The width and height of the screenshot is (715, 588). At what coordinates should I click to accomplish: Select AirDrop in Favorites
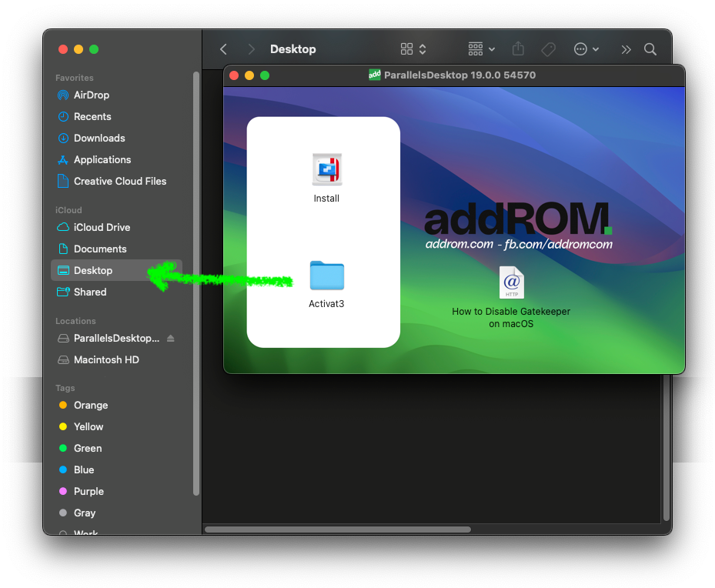point(117,95)
